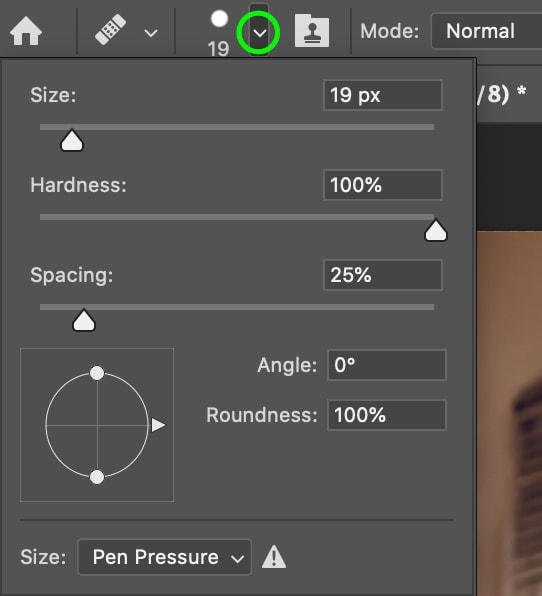The height and width of the screenshot is (596, 542).
Task: Toggle the Clone Source panel stamp icon
Action: point(312,31)
